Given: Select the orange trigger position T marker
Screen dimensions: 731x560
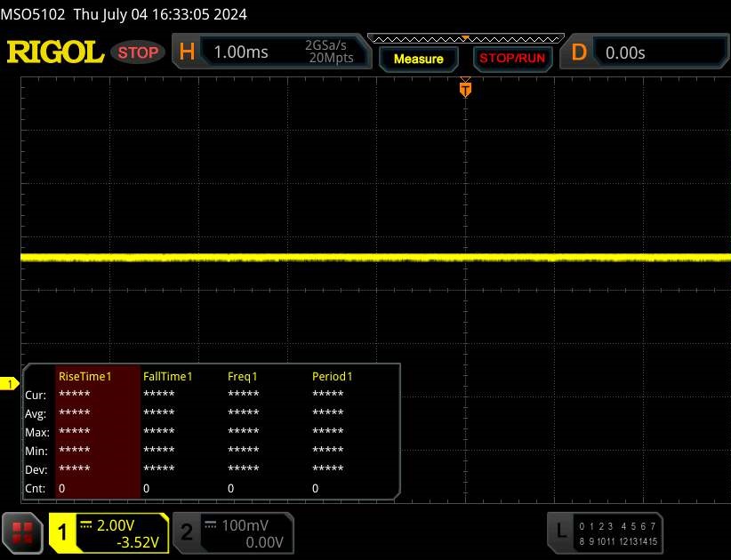Looking at the screenshot, I should click(x=464, y=88).
